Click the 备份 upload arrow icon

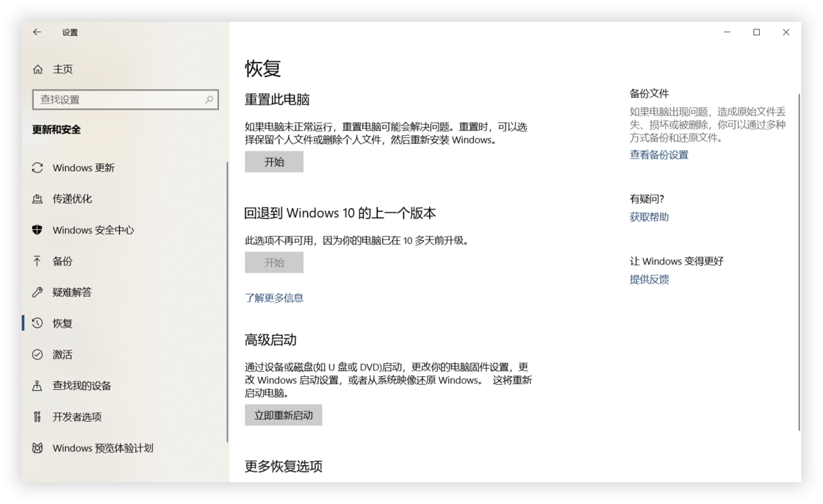point(37,261)
